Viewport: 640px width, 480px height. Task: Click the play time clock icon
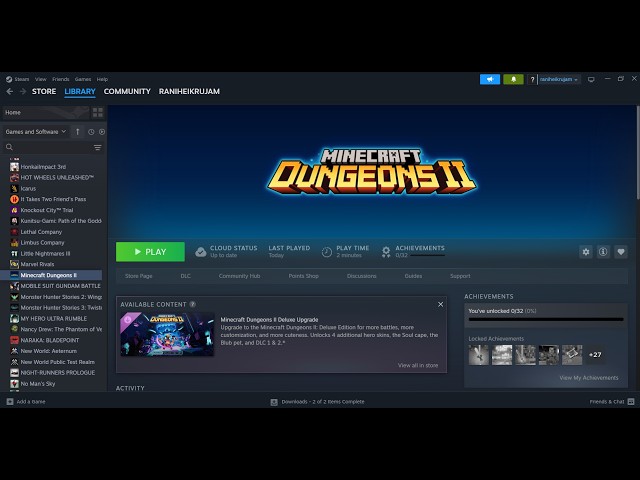327,252
